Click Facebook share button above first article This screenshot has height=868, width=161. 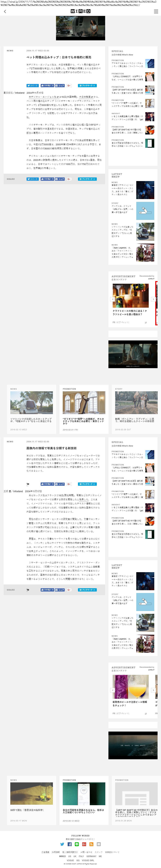(60, 86)
